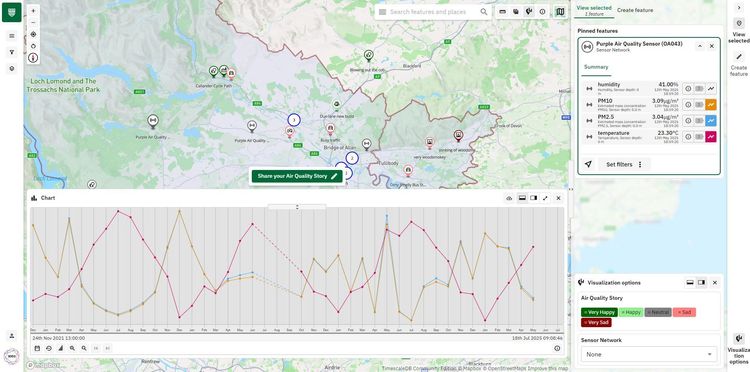Click View selected pin icon in far-right rail
750x372 pixels.
(739, 23)
